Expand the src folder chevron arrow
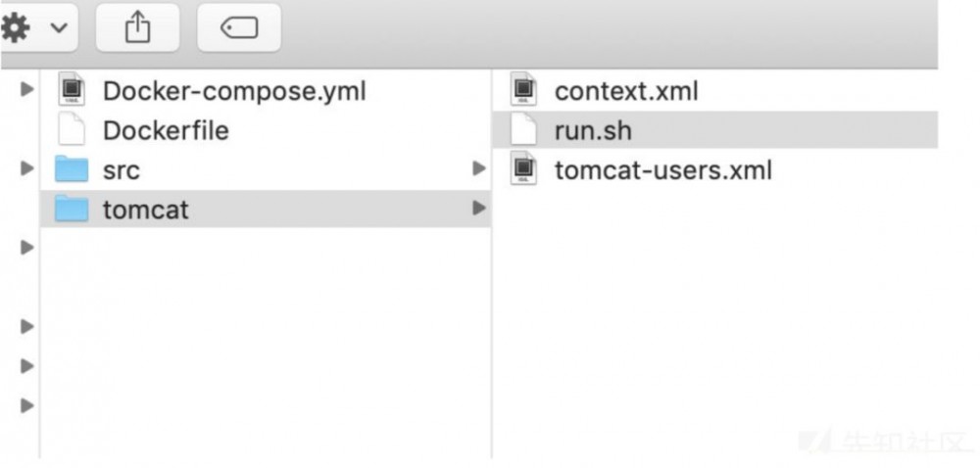The width and height of the screenshot is (980, 468). point(478,168)
